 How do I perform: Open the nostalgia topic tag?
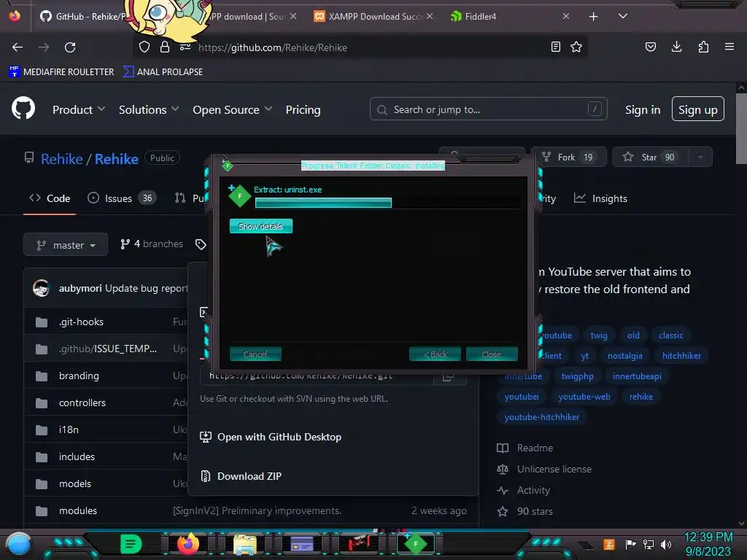624,356
